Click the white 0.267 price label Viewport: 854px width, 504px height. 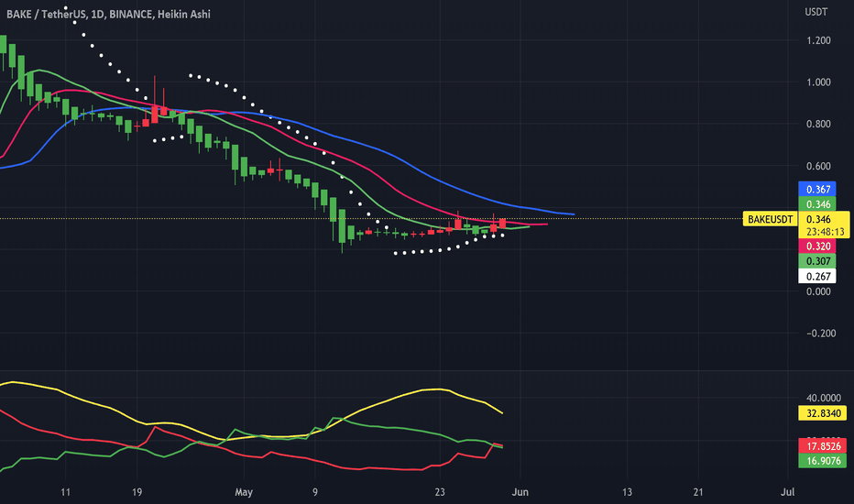tap(818, 276)
